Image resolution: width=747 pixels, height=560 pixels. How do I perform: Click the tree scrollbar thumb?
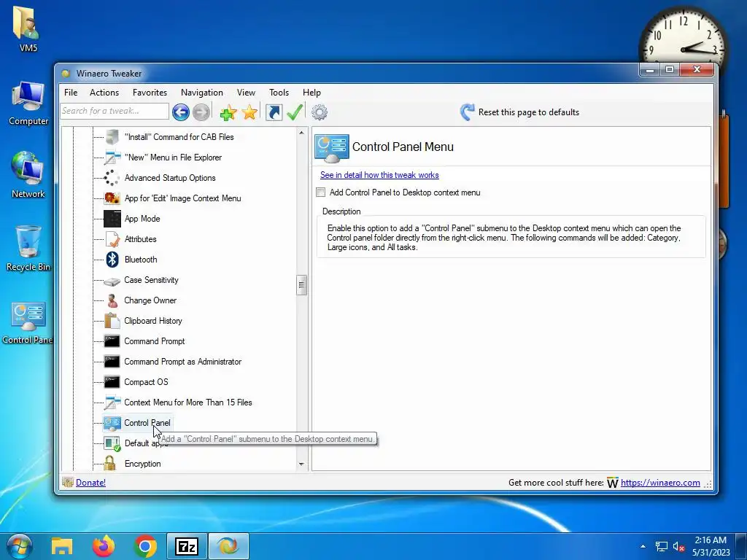coord(301,285)
